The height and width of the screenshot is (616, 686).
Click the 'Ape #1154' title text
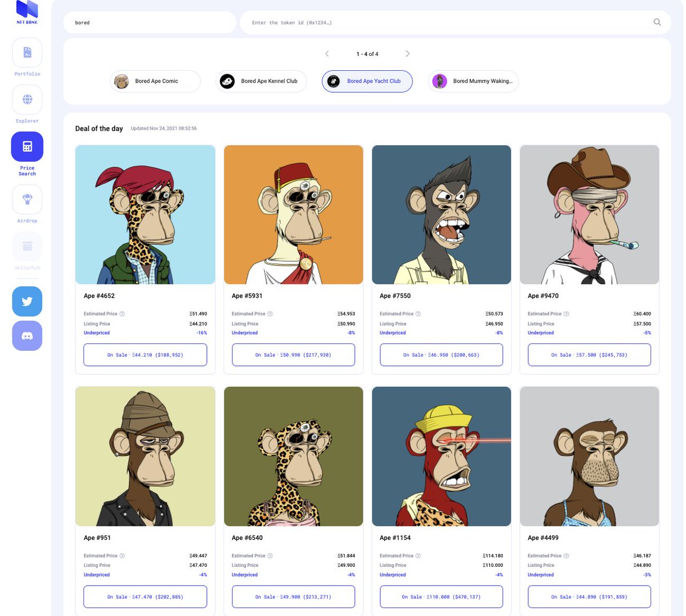395,538
